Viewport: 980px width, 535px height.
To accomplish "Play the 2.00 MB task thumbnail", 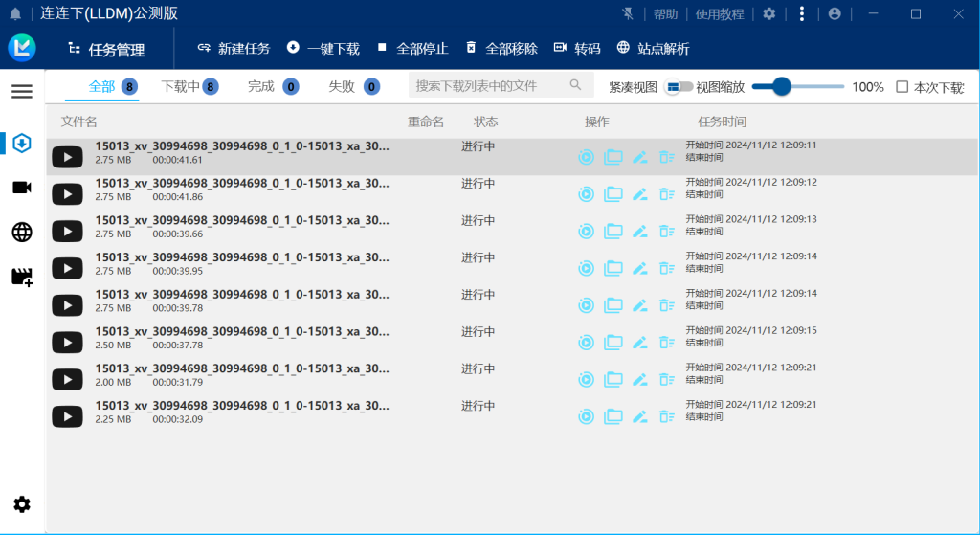I will (x=68, y=379).
